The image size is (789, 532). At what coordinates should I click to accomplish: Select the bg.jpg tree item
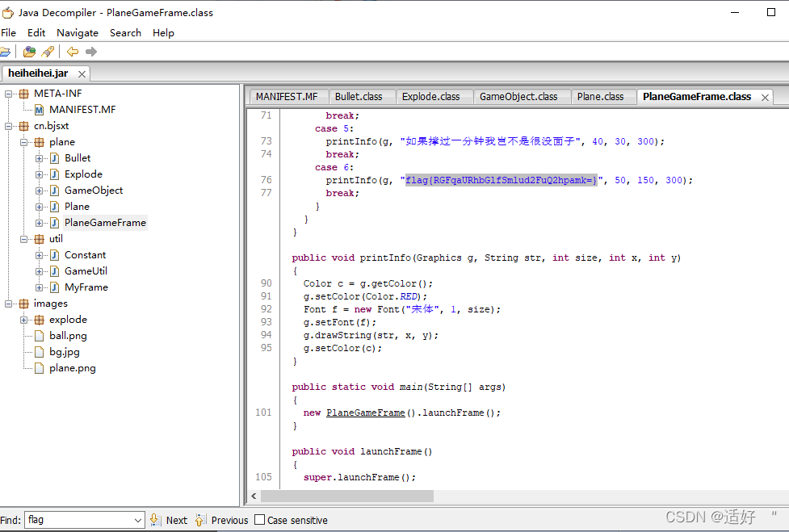tap(65, 352)
